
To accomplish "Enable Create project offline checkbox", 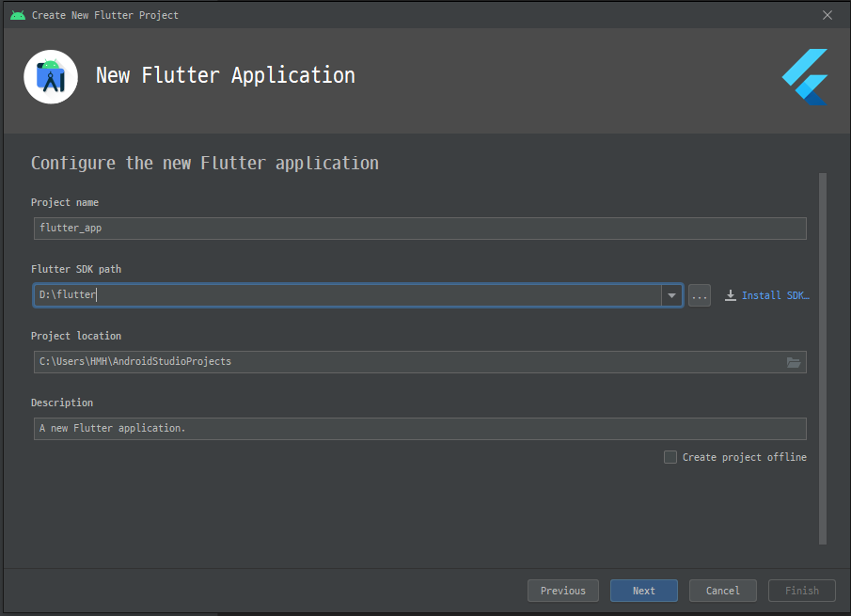I will pyautogui.click(x=670, y=457).
